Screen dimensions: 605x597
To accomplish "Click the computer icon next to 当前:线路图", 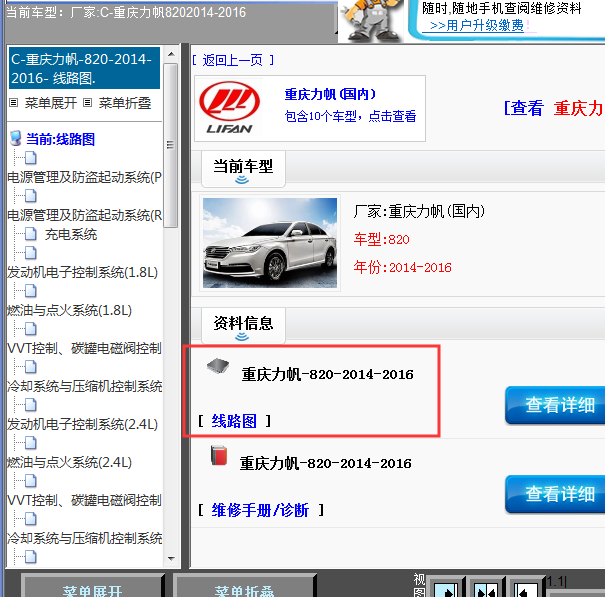I will [x=15, y=139].
